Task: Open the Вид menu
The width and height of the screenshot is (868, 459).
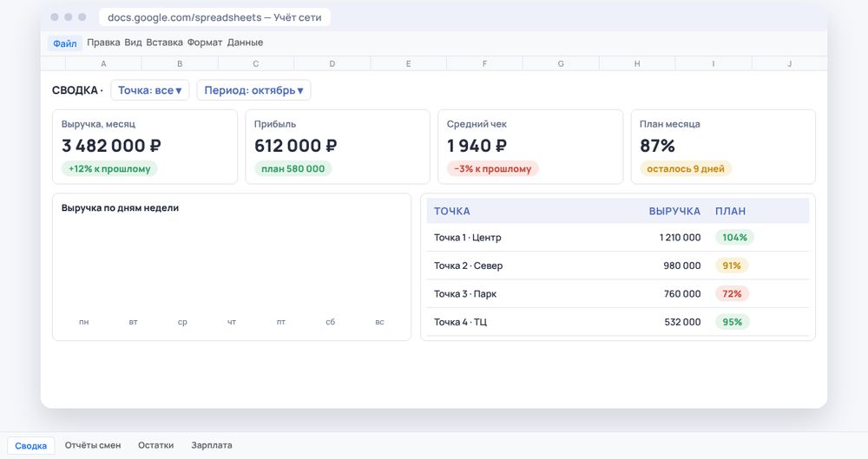Action: [x=133, y=42]
